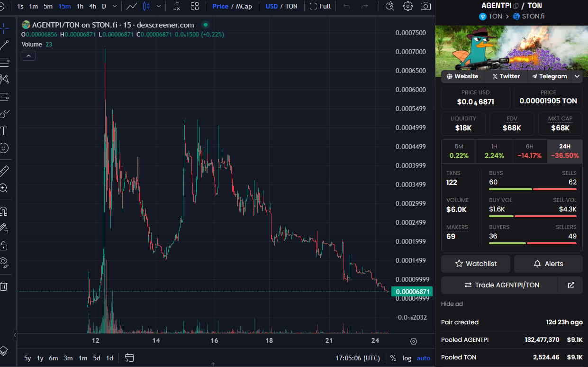
Task: Select the zoom in tool
Action: click(x=4, y=188)
